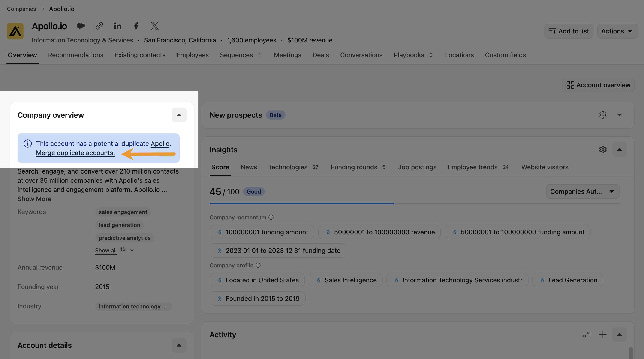Image resolution: width=644 pixels, height=359 pixels.
Task: Switch to the Employees tab
Action: pos(193,55)
